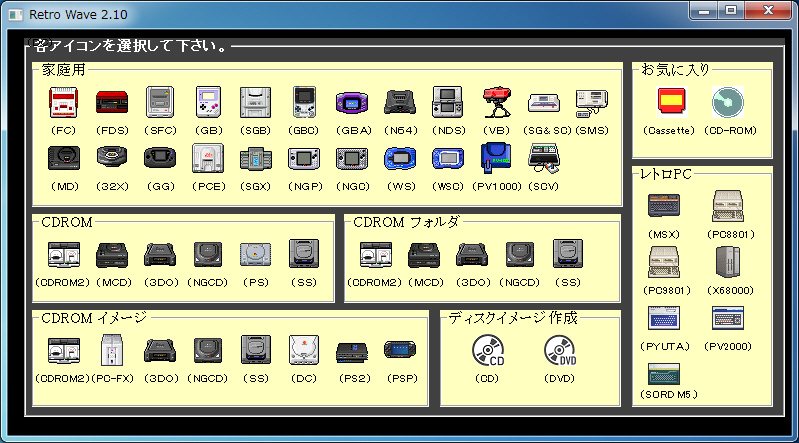The image size is (799, 443).
Task: Choose 3DO icon in the CDROM group
Action: pos(160,255)
